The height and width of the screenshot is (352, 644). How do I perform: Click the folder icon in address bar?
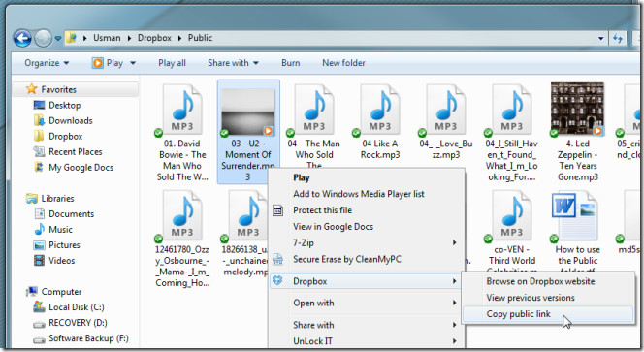pos(72,38)
